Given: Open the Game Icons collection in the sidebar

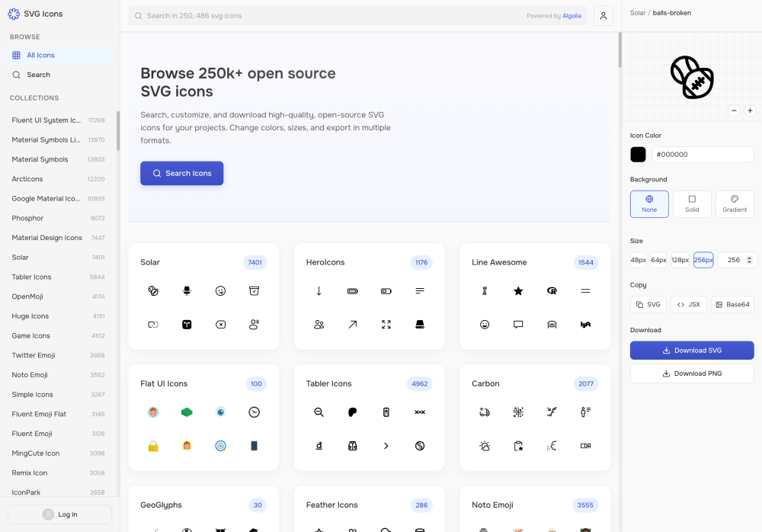Looking at the screenshot, I should click(59, 336).
